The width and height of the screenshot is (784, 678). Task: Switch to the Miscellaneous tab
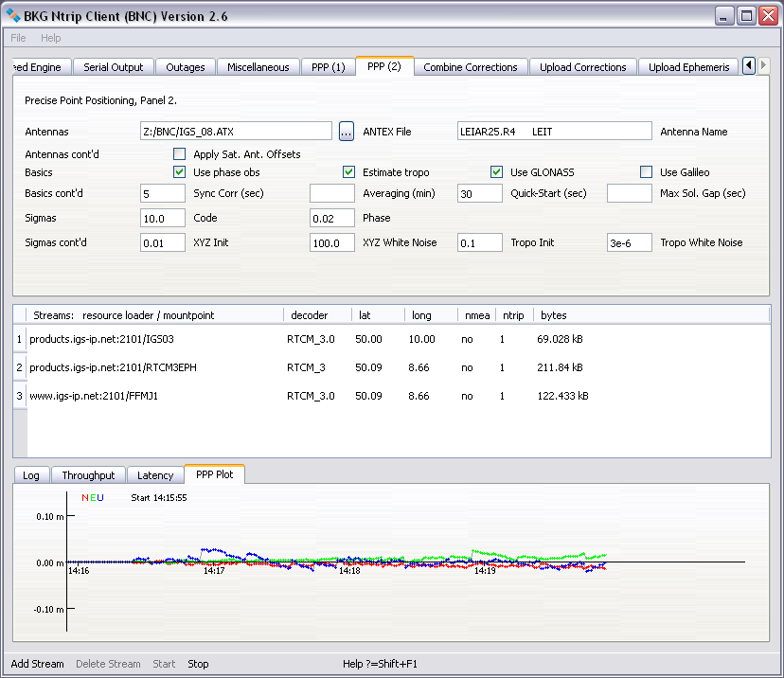pyautogui.click(x=258, y=67)
